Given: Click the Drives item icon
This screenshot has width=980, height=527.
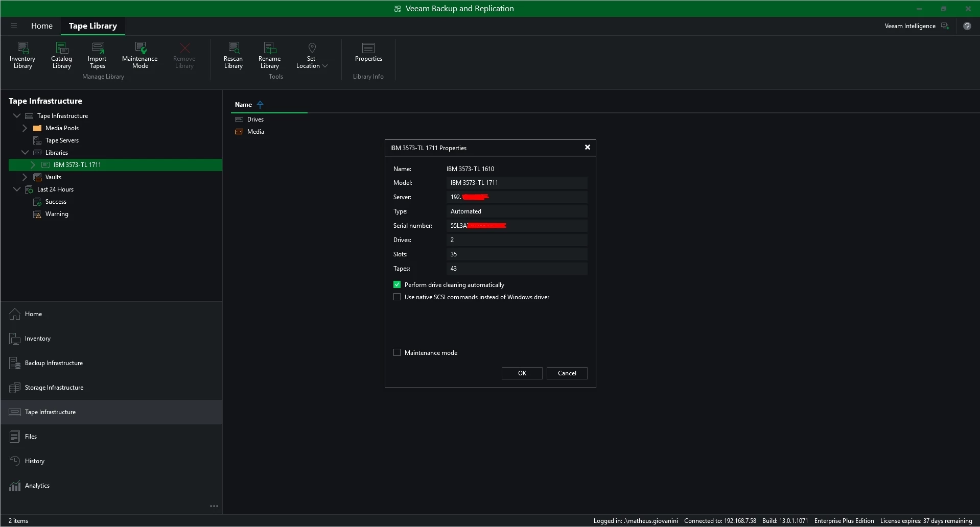Looking at the screenshot, I should pyautogui.click(x=239, y=119).
